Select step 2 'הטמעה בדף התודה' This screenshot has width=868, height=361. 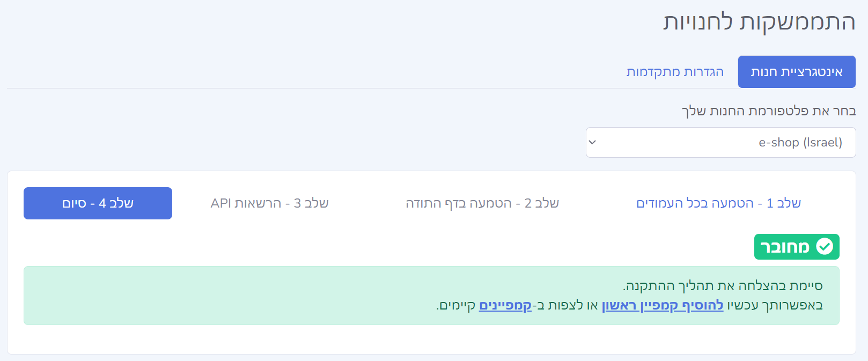(482, 203)
